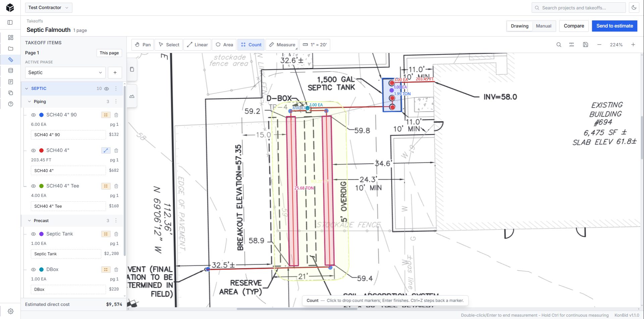This screenshot has height=319, width=644.
Task: Toggle dark mode with the moon icon
Action: [634, 8]
